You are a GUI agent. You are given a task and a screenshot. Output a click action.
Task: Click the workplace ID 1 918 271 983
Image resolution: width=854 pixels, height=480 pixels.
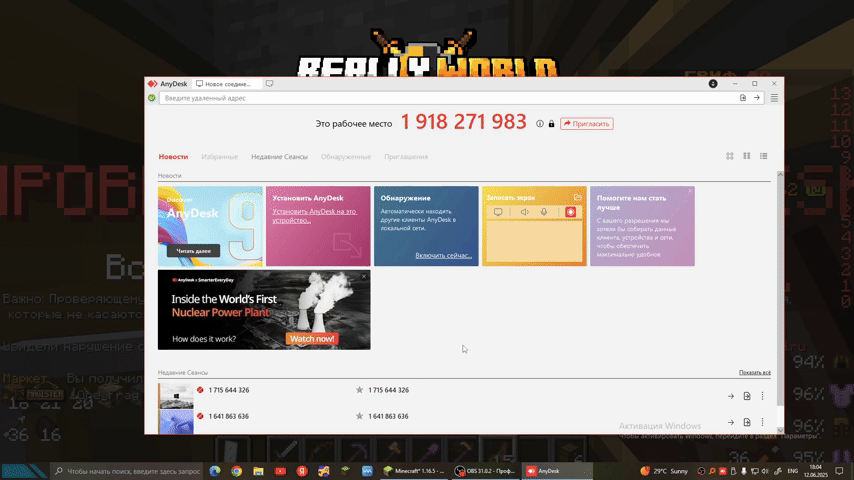463,122
